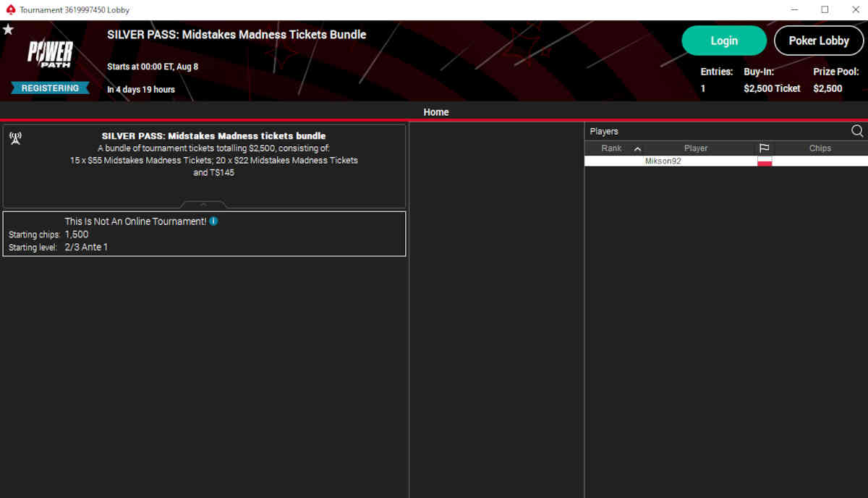Click the Entries count '1'

(x=703, y=88)
